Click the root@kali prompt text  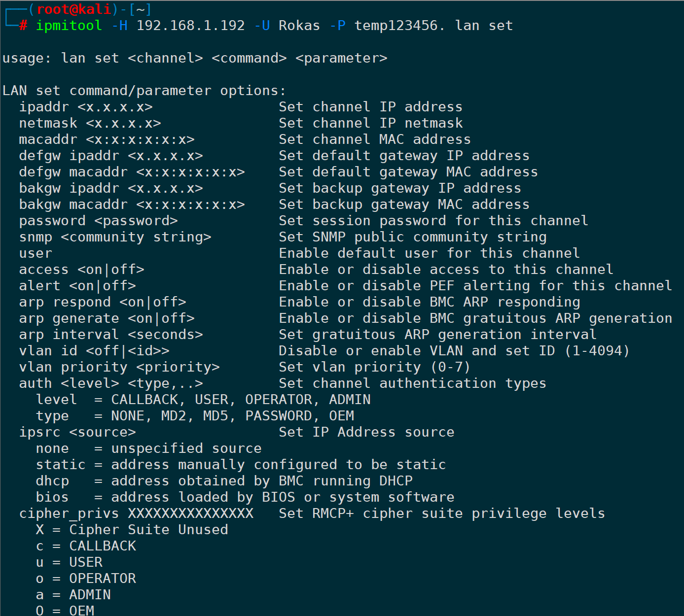pos(73,9)
